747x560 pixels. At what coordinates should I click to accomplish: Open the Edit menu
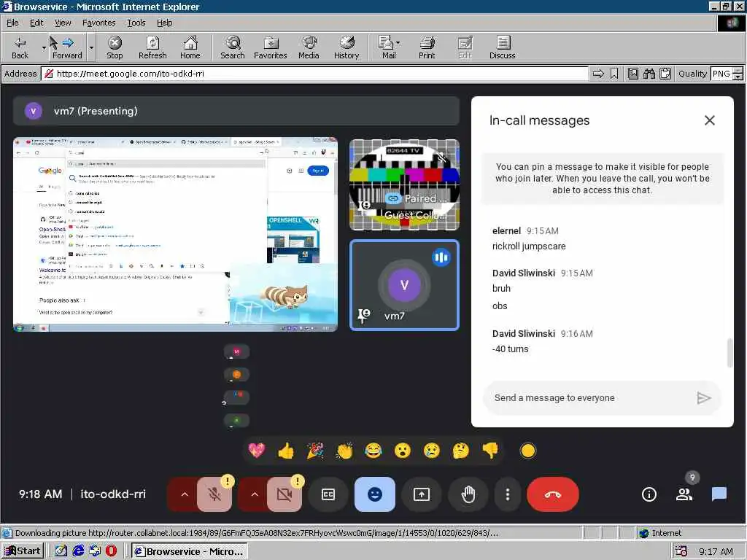tap(36, 23)
